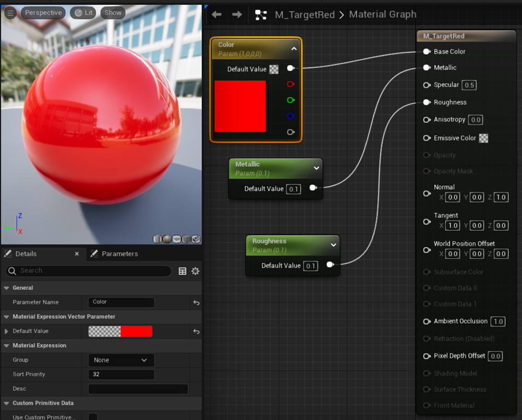This screenshot has height=420, width=522.
Task: Click the Ambient Occlusion input pin
Action: pos(427,322)
